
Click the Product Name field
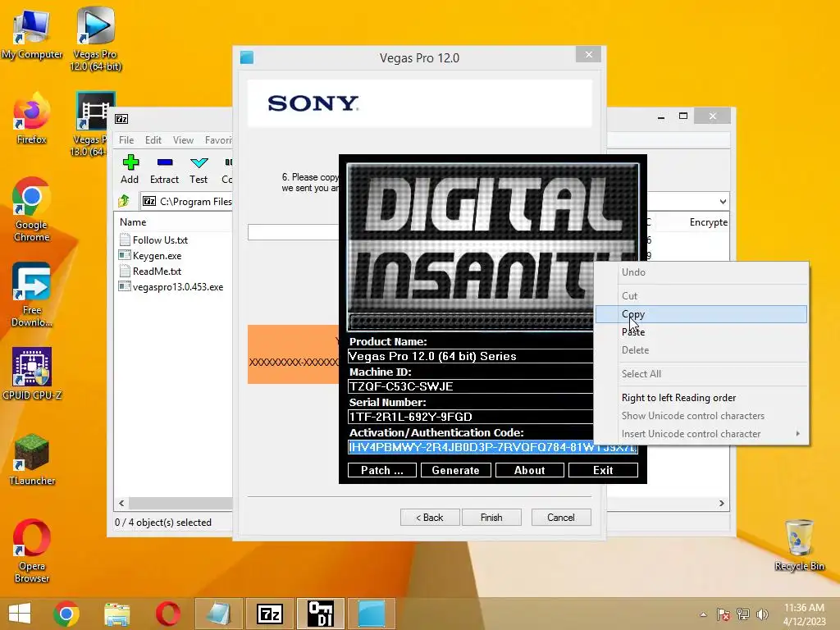pos(470,356)
